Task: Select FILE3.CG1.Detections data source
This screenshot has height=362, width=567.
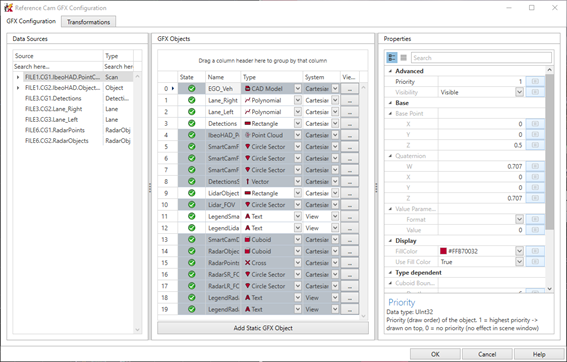Action: 53,98
